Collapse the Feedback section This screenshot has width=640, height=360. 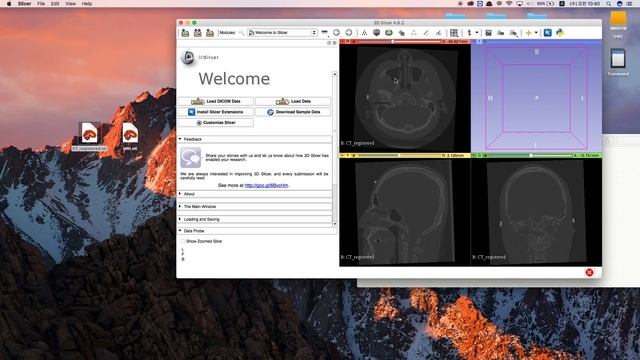[x=255, y=139]
